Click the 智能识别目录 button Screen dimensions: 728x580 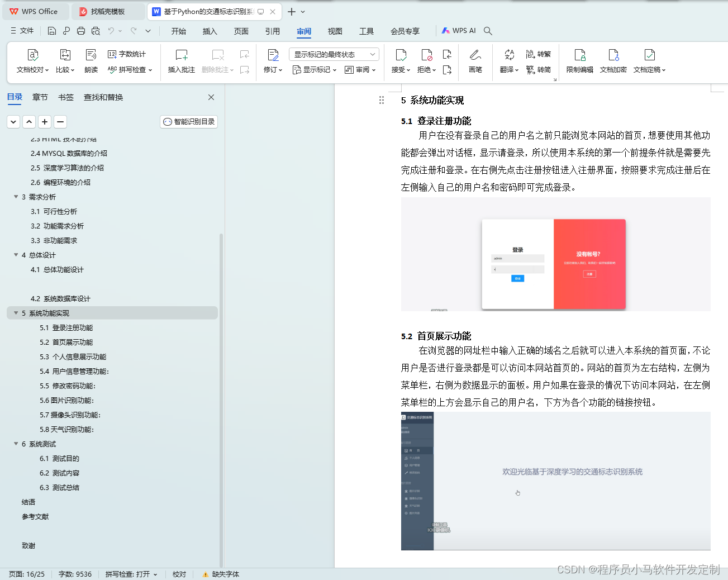pos(188,121)
